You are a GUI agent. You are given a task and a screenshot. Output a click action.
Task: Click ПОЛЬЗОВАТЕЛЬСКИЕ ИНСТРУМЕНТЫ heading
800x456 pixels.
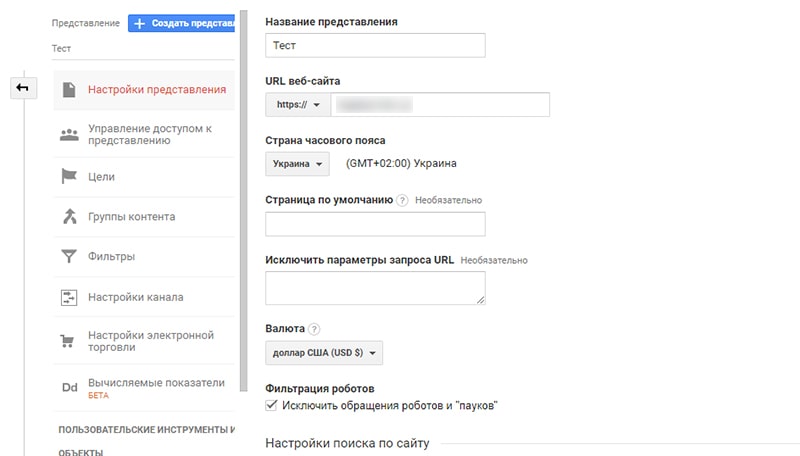click(x=146, y=430)
